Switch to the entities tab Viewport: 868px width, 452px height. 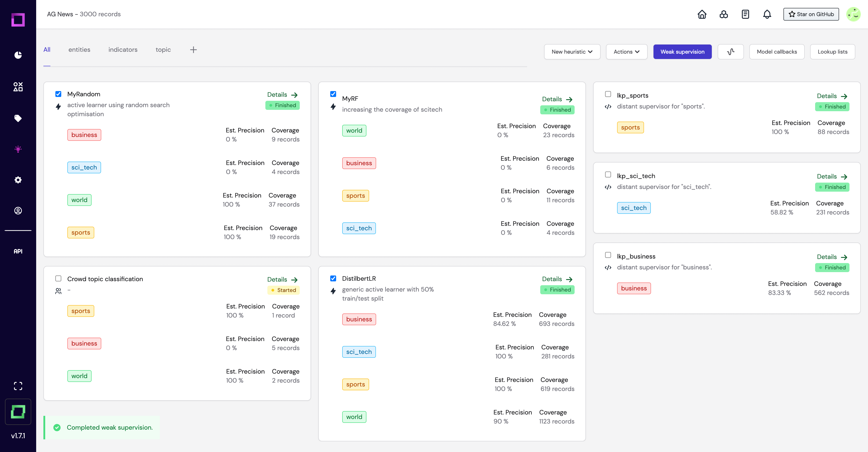click(79, 49)
